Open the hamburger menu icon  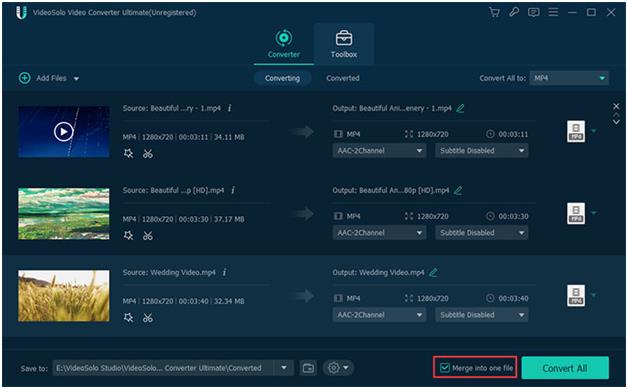[x=553, y=12]
